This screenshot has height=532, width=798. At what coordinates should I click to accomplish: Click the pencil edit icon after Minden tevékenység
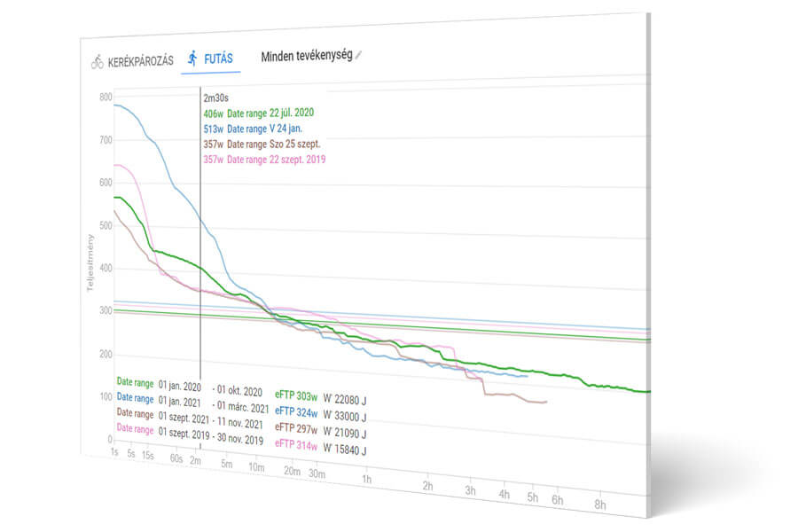pyautogui.click(x=359, y=56)
